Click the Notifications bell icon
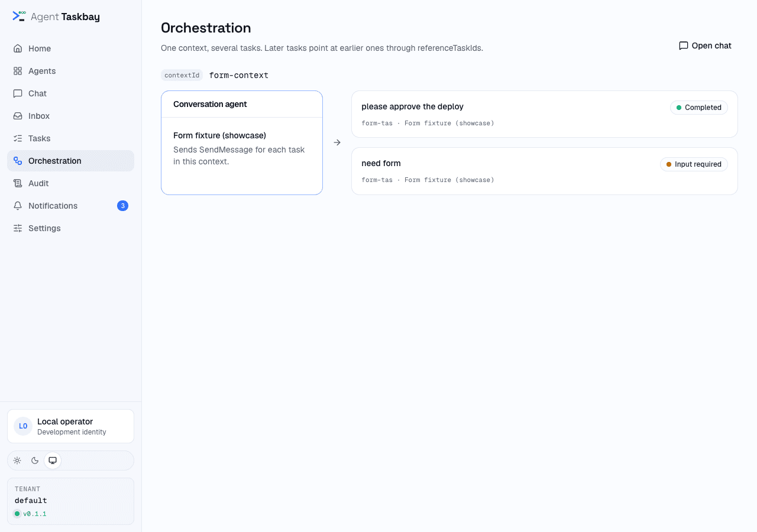This screenshot has height=532, width=757. pos(18,206)
